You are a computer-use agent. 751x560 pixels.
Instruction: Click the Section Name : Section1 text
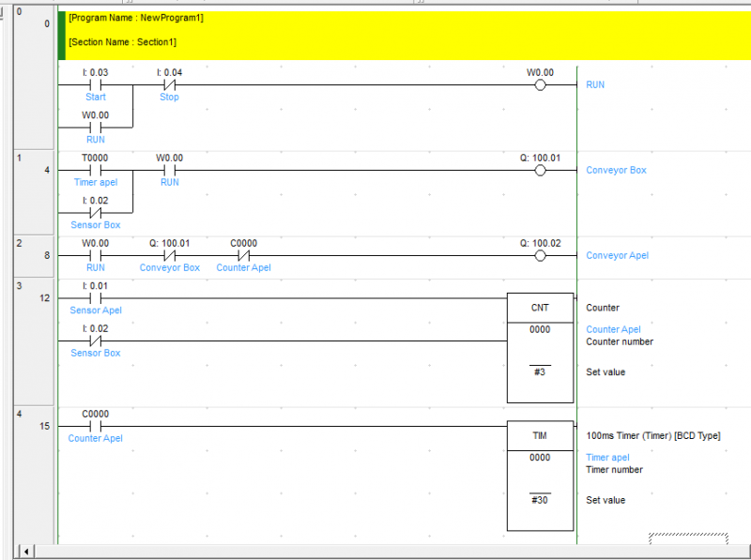[x=123, y=42]
